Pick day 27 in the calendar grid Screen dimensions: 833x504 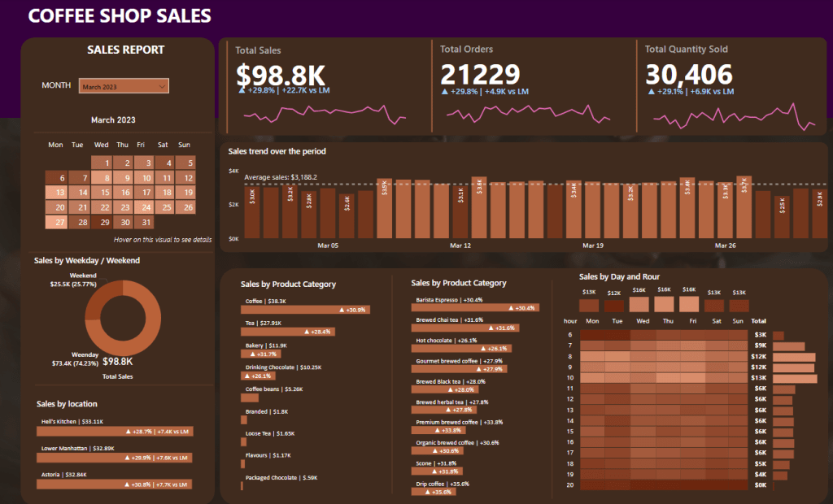click(x=57, y=222)
